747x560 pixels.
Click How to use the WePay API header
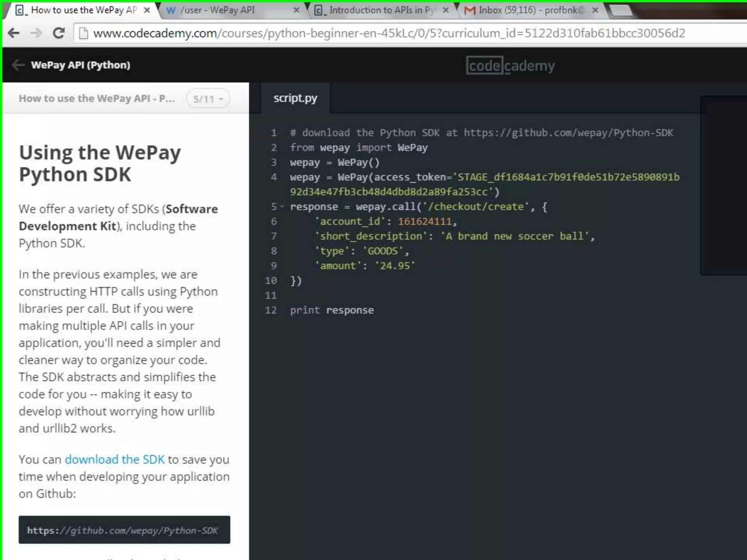(x=97, y=98)
